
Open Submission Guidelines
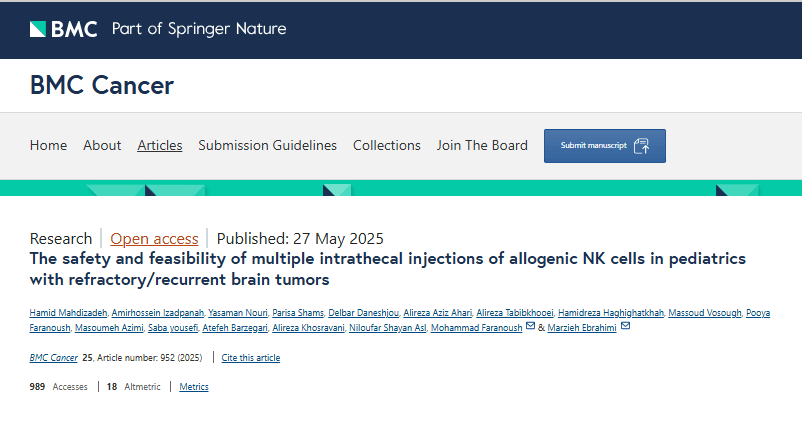[267, 145]
